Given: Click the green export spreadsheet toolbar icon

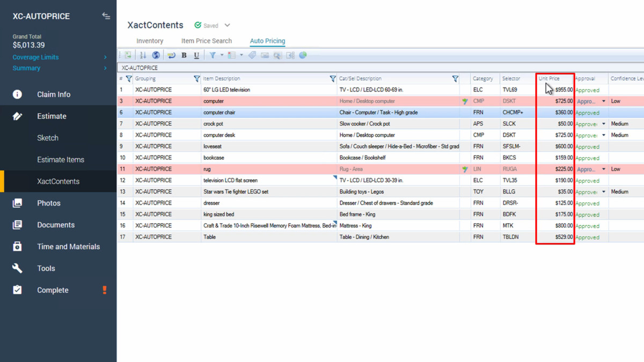Looking at the screenshot, I should point(128,55).
